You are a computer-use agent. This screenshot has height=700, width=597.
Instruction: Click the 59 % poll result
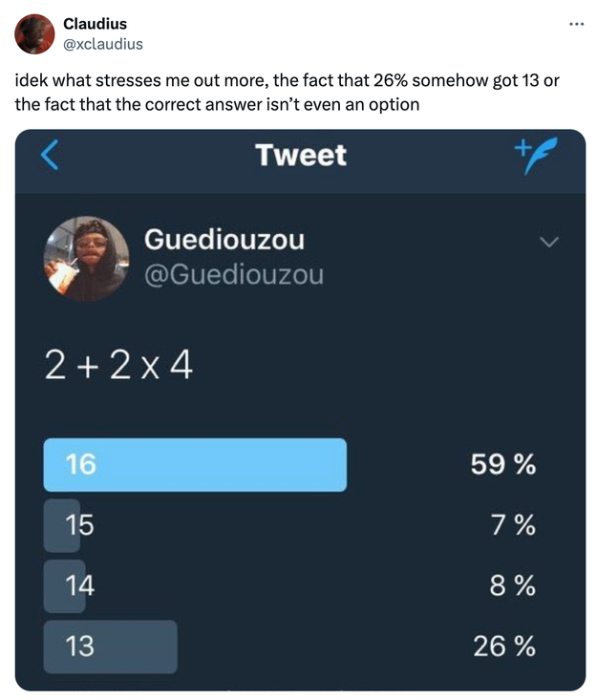(502, 465)
